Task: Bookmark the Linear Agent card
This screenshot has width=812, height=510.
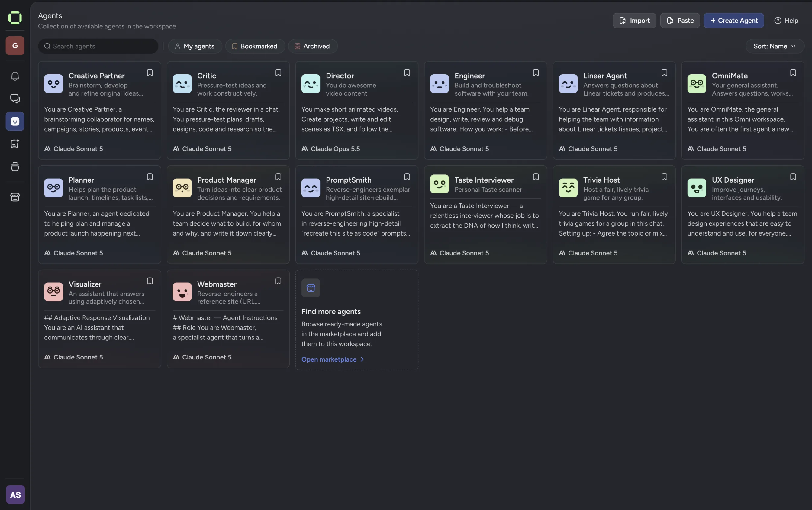Action: (664, 73)
